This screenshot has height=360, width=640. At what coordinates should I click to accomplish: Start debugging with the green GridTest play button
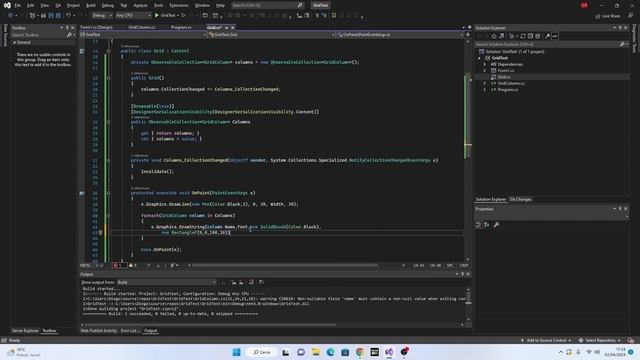pyautogui.click(x=165, y=16)
